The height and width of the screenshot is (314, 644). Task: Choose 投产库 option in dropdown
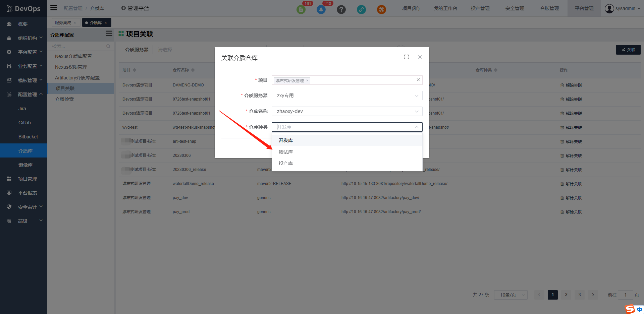tap(286, 163)
